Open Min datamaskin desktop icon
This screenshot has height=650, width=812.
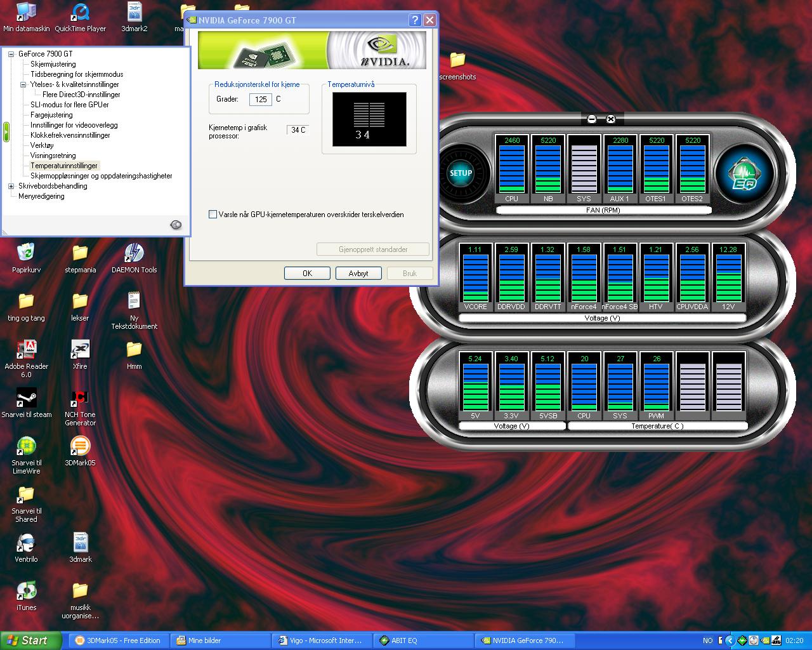(x=26, y=17)
